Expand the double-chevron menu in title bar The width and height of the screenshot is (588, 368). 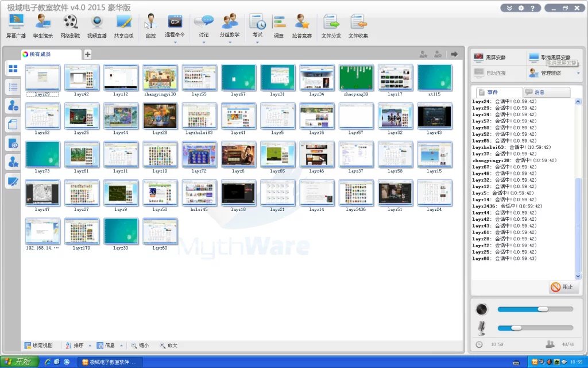[509, 8]
